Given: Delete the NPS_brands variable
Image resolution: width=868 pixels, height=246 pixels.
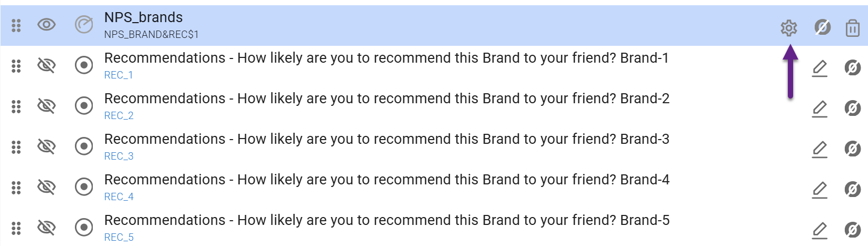Looking at the screenshot, I should [852, 28].
